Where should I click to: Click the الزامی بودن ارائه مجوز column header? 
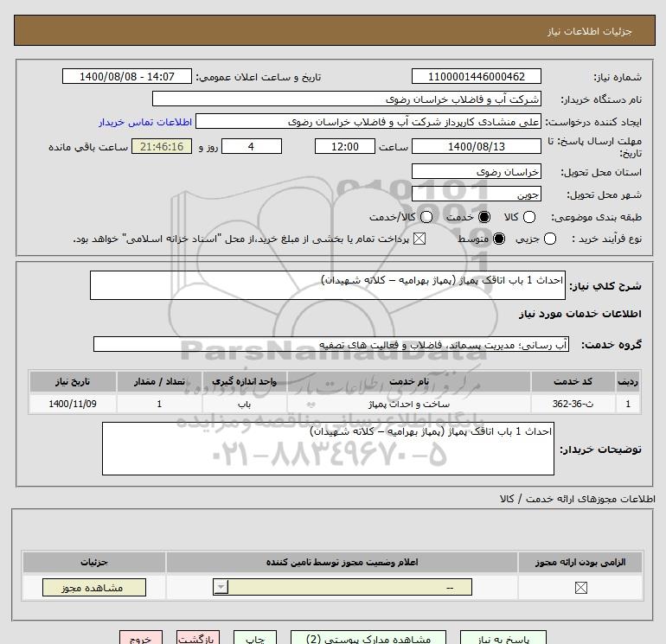[x=580, y=562]
